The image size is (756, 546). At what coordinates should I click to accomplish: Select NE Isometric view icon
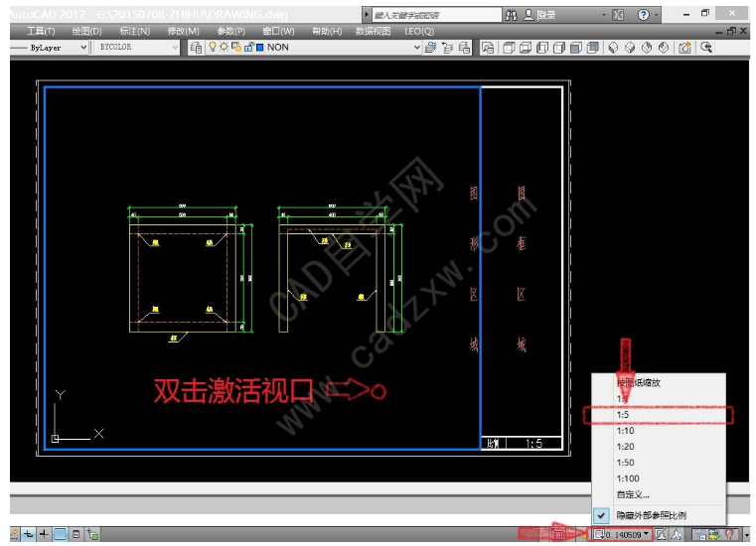click(x=647, y=48)
